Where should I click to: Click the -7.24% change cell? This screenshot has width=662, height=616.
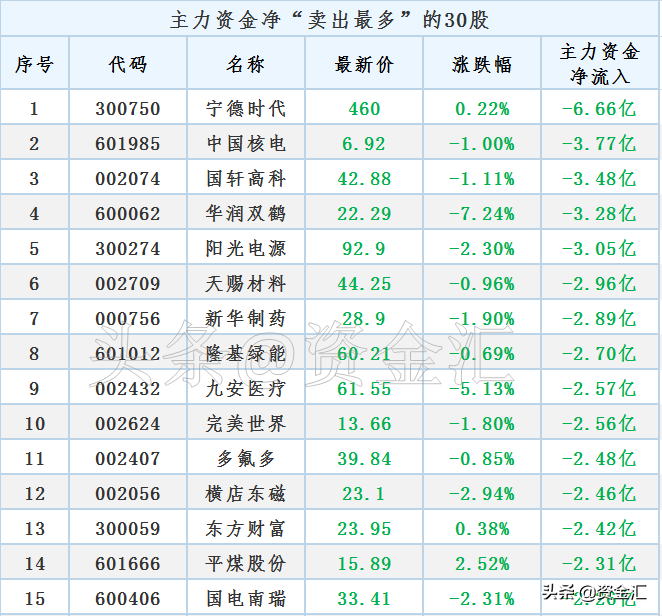point(482,214)
